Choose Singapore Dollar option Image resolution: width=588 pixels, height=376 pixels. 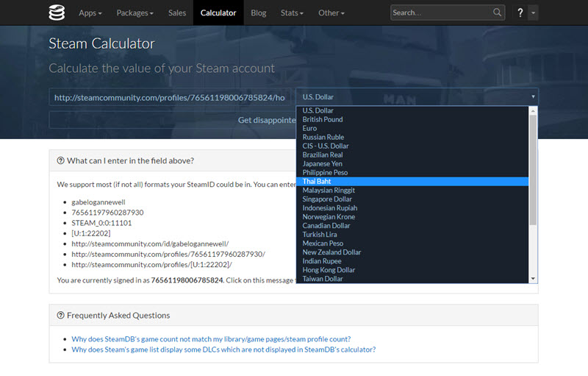tap(412, 199)
